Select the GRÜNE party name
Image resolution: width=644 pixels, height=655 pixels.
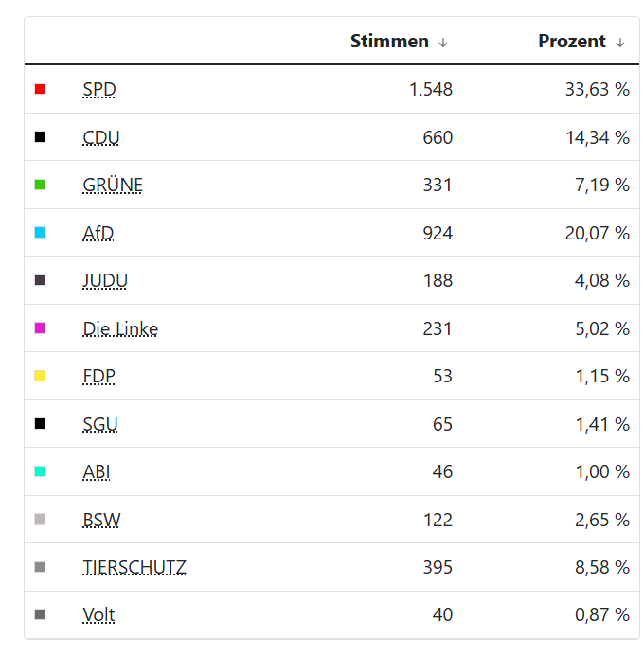click(x=113, y=186)
